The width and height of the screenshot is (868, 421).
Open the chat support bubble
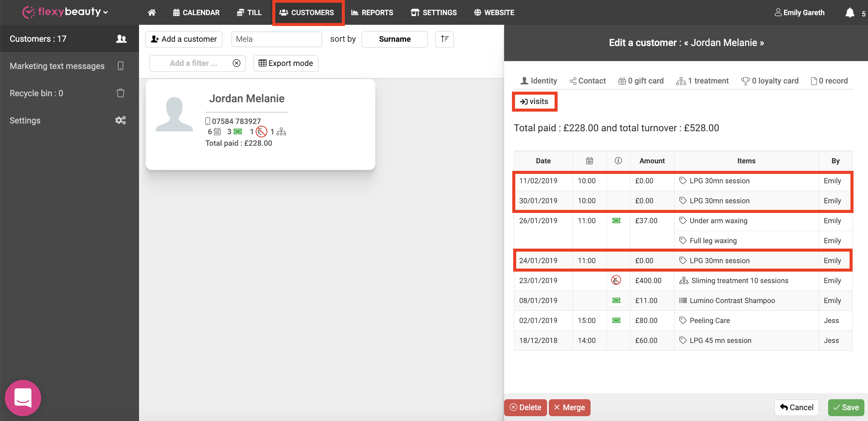pos(23,398)
